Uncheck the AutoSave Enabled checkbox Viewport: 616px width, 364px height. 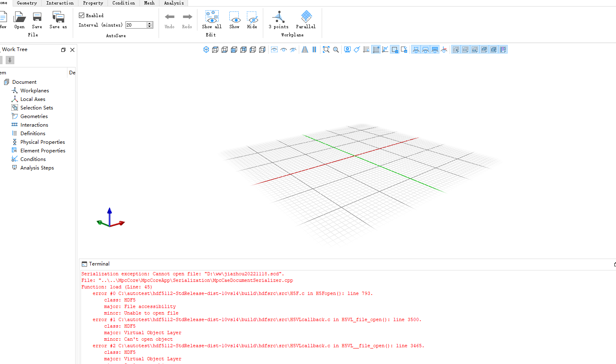(81, 16)
